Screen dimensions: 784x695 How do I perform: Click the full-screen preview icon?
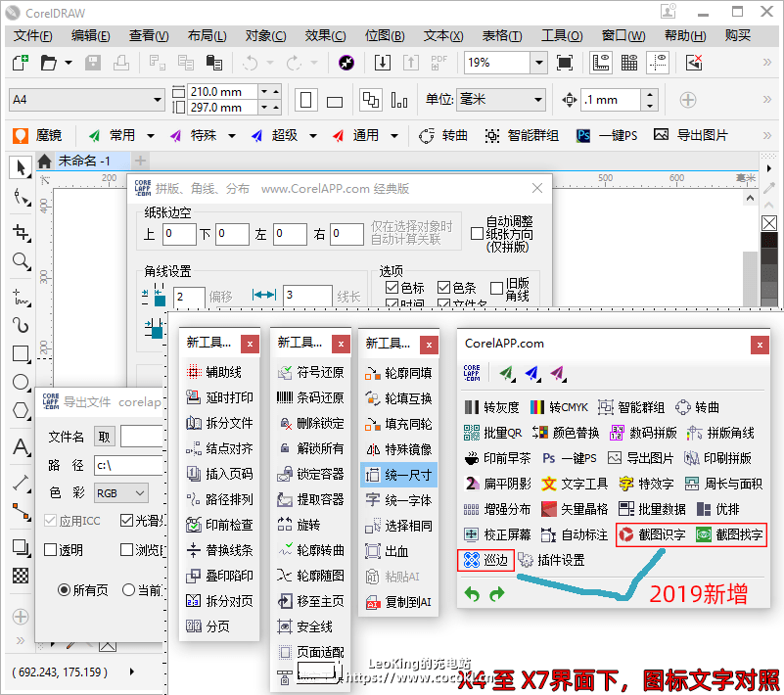pyautogui.click(x=565, y=63)
